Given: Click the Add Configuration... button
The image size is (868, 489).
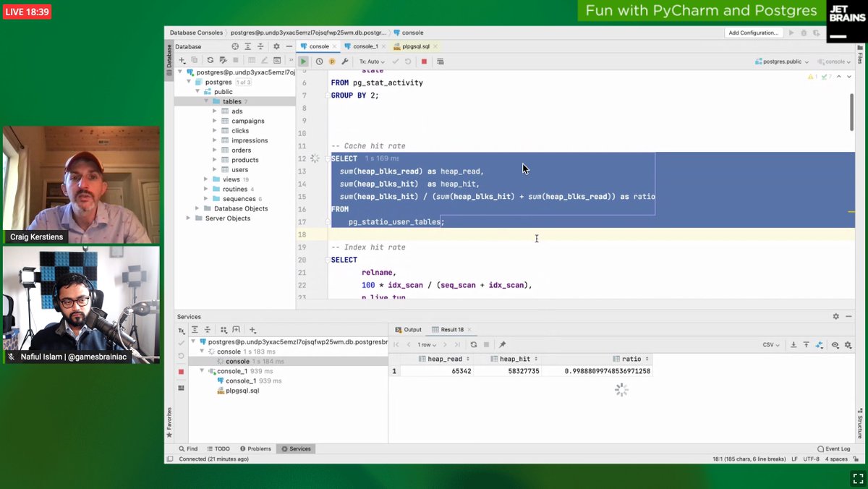Looking at the screenshot, I should coord(753,33).
